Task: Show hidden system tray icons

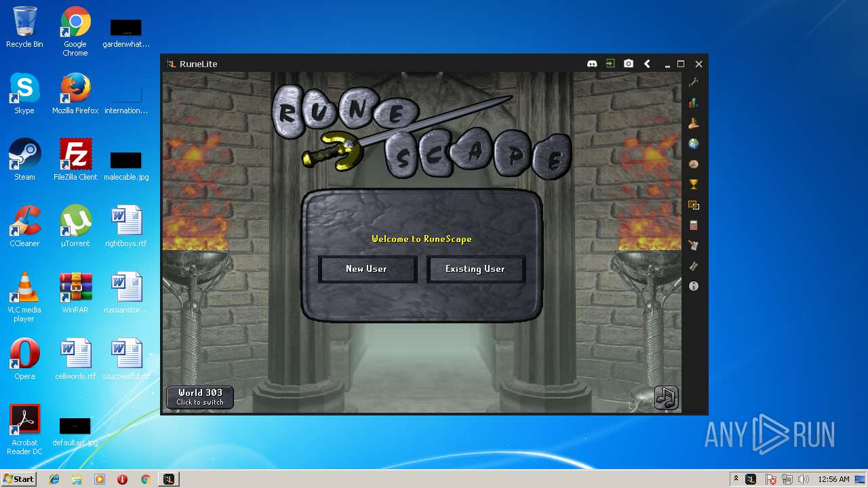Action: point(736,479)
